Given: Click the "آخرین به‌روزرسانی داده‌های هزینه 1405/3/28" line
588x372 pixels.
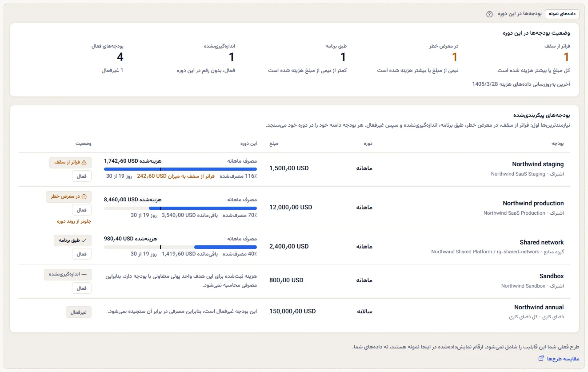Looking at the screenshot, I should point(521,84).
